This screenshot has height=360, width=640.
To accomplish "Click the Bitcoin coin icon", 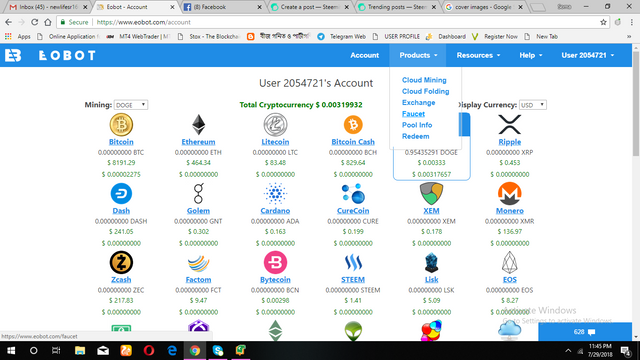I will point(121,124).
